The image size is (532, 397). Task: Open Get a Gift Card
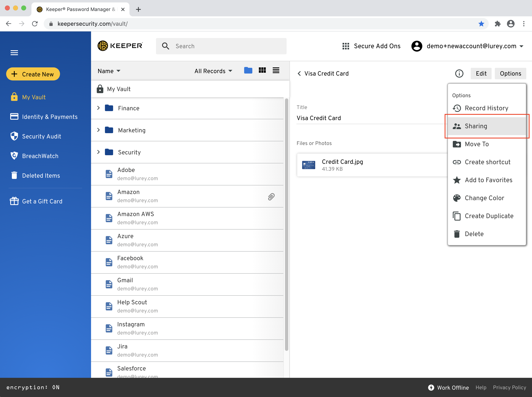[x=36, y=201]
